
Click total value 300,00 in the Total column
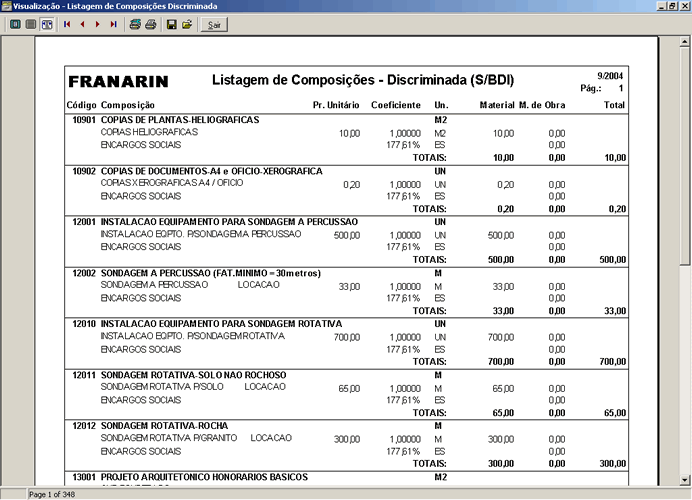click(x=613, y=464)
